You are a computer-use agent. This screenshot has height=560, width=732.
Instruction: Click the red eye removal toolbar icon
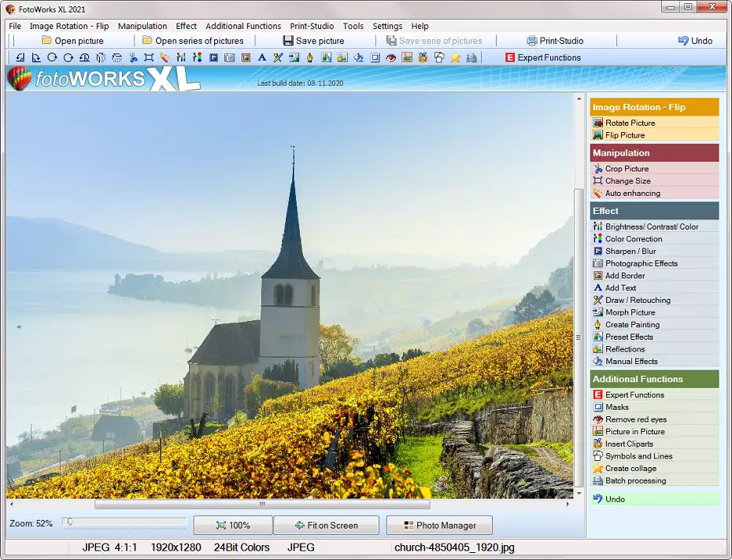tap(390, 57)
